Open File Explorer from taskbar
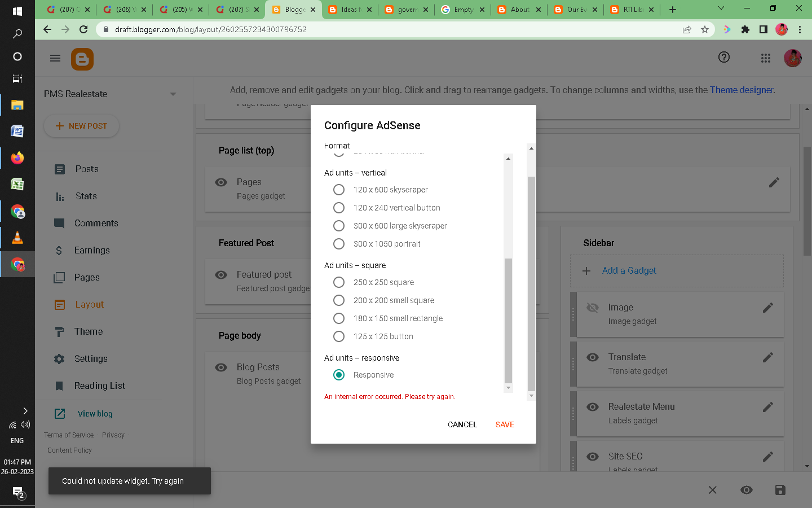812x508 pixels. (17, 104)
